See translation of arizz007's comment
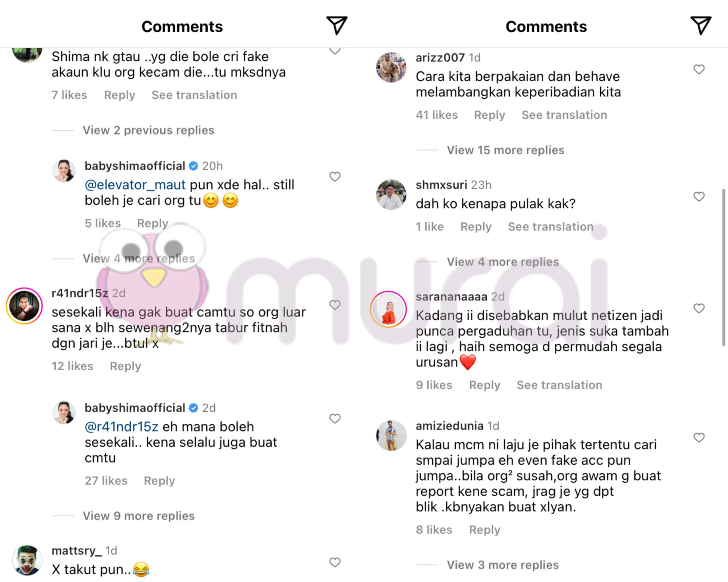The width and height of the screenshot is (728, 582). (564, 115)
